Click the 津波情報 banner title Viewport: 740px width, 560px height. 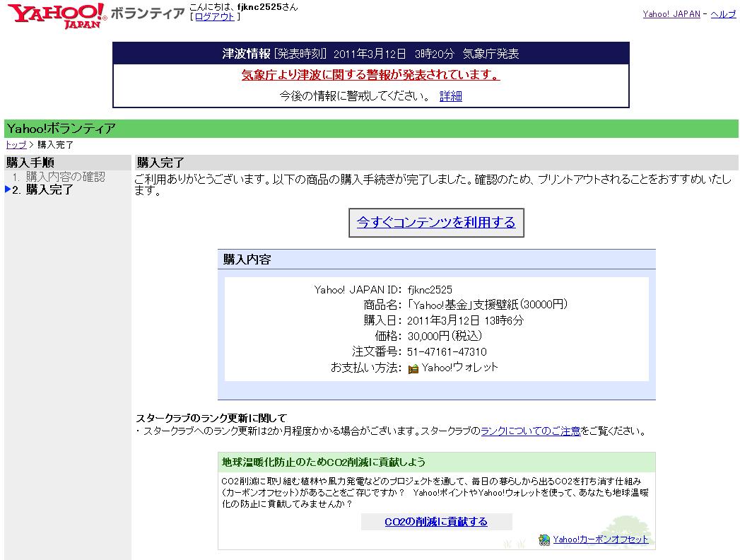[x=247, y=54]
